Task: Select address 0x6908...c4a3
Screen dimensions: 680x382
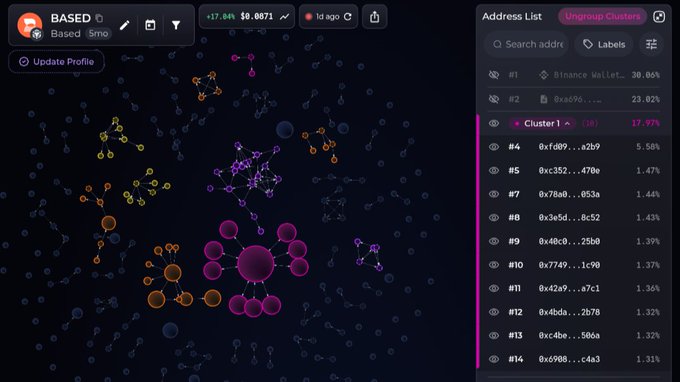Action: (569, 359)
